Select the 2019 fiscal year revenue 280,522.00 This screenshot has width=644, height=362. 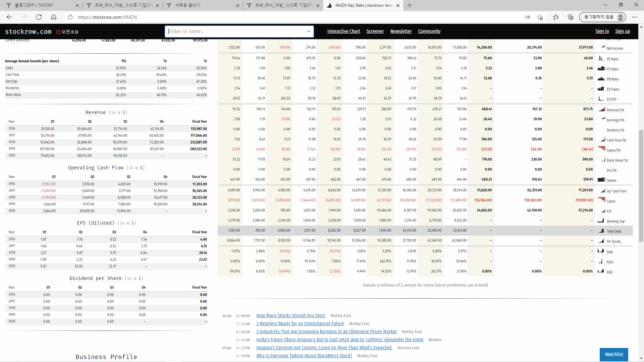click(x=198, y=149)
